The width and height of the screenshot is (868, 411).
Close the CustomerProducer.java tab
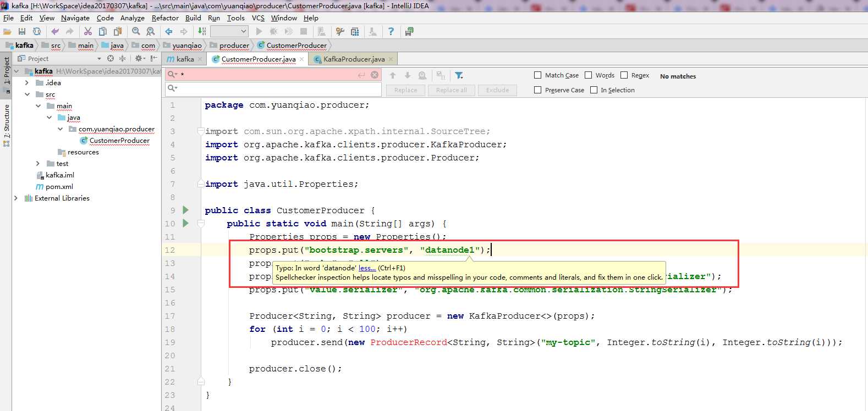click(301, 59)
